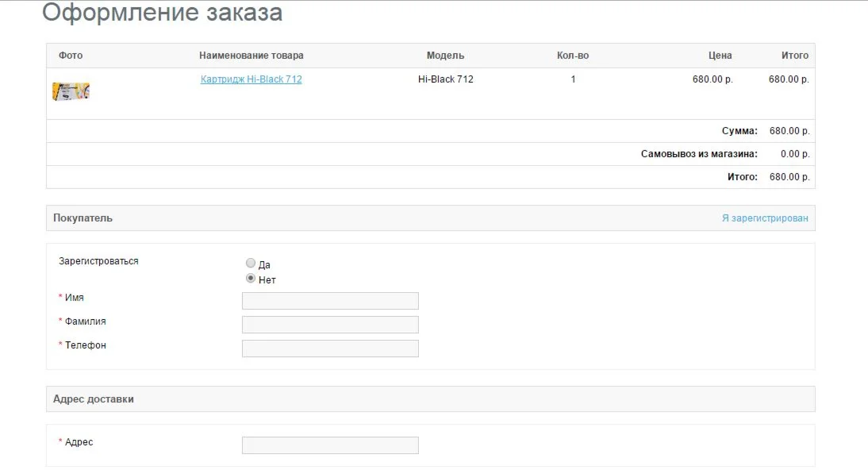Click the bold Итого: total label
Image resolution: width=868 pixels, height=470 pixels.
pos(743,177)
